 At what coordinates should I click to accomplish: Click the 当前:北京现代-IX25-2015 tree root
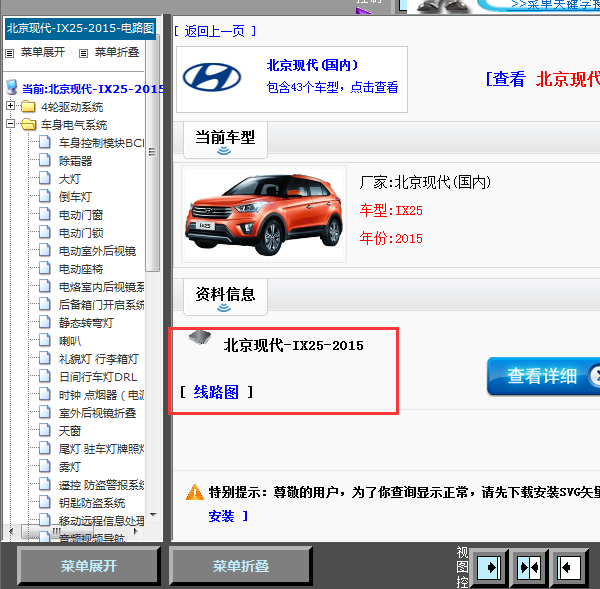tap(93, 89)
